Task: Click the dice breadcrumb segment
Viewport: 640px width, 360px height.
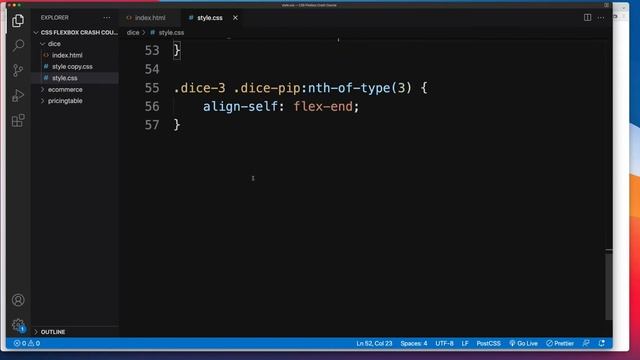Action: pos(133,32)
